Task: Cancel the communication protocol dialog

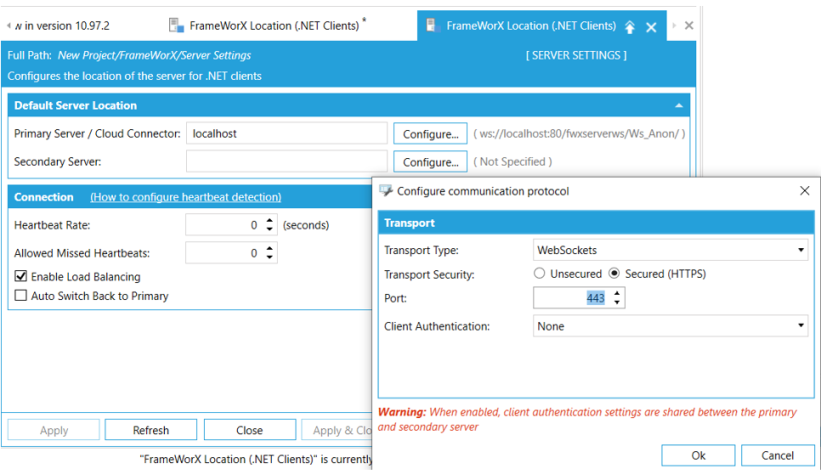Action: click(778, 456)
